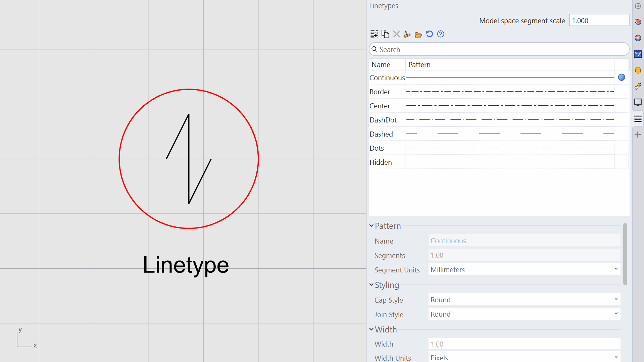Delete the selected linetype
This screenshot has height=362, width=644.
point(396,34)
